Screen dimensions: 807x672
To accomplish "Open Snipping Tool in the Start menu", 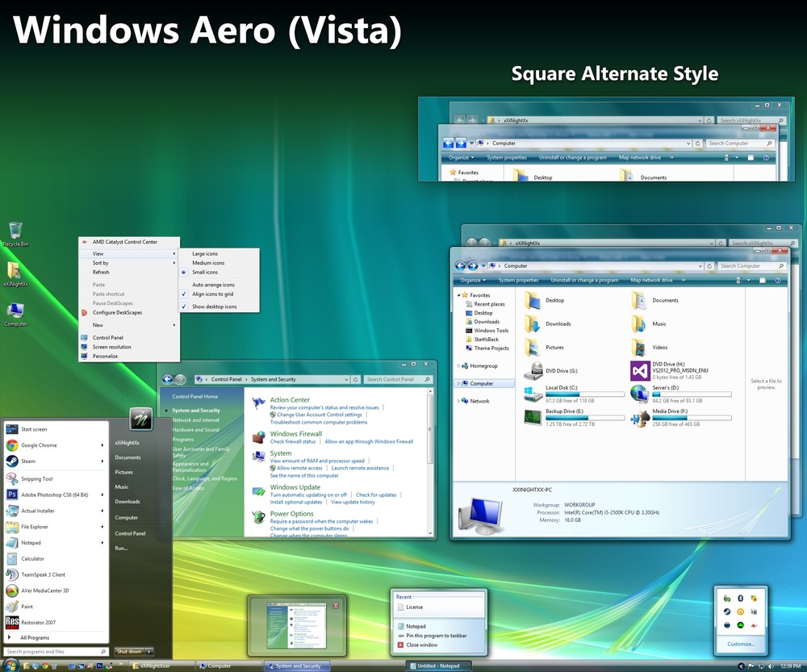I will coord(56,478).
